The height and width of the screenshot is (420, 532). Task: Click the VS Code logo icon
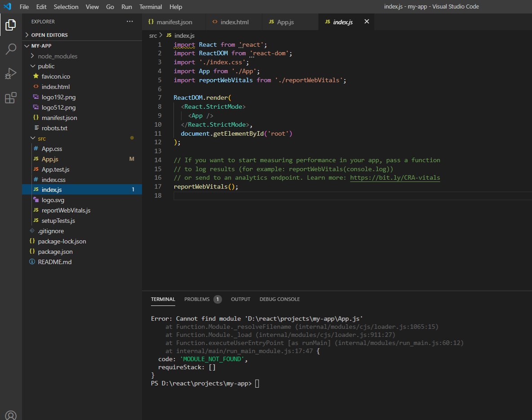pyautogui.click(x=7, y=7)
